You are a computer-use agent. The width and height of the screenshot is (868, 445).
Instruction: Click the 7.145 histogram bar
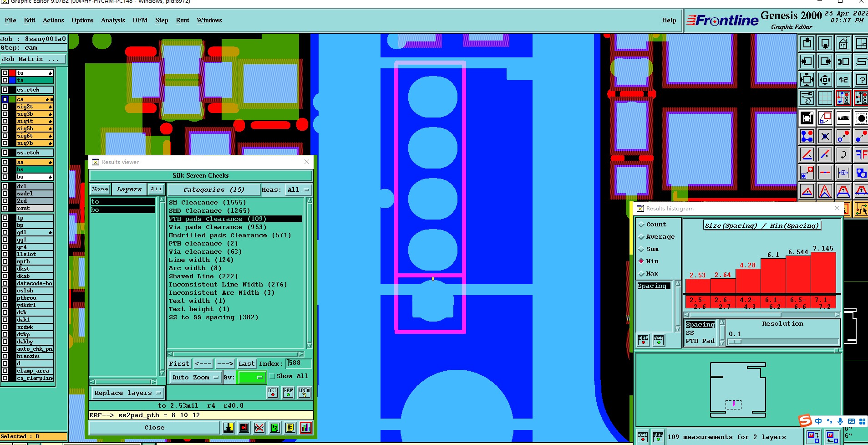823,272
